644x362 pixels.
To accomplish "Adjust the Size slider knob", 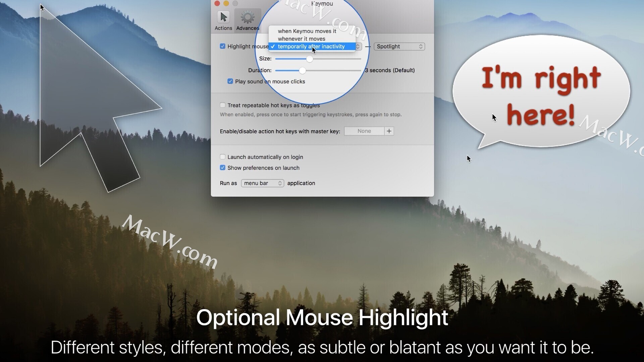I will click(x=310, y=59).
